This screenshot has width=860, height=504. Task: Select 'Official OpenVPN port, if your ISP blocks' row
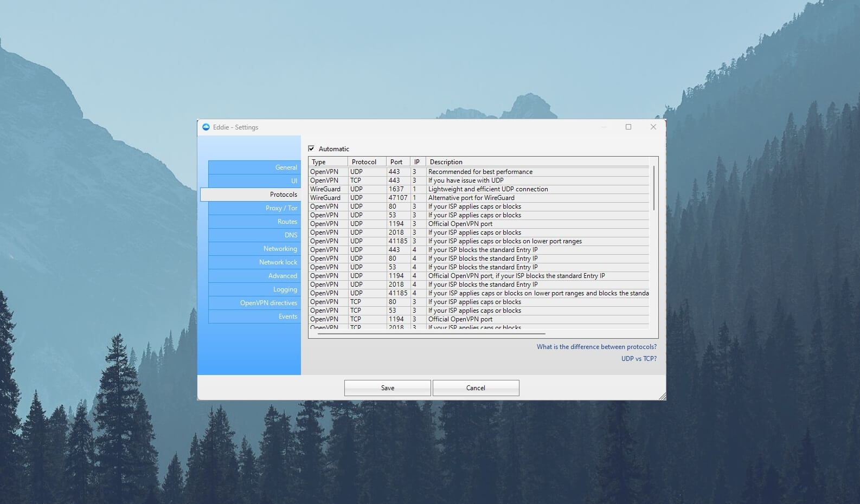pos(479,276)
